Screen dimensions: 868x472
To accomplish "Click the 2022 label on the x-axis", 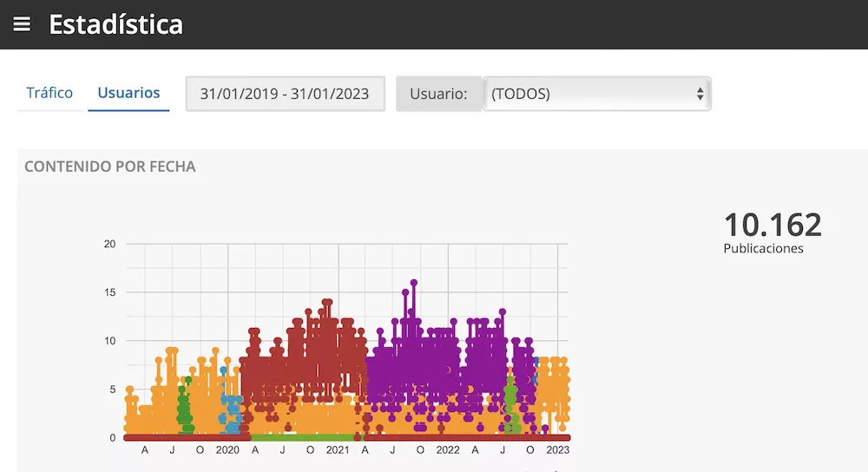I will click(x=448, y=450).
